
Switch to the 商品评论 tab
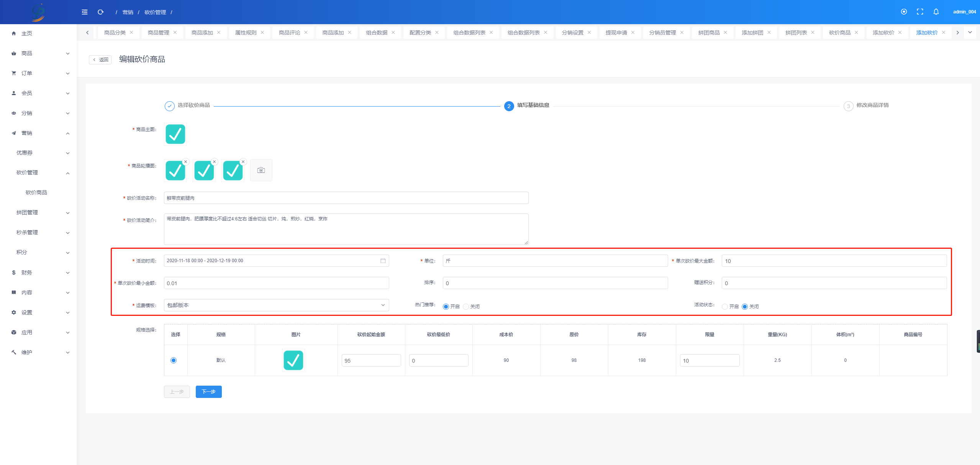point(290,33)
